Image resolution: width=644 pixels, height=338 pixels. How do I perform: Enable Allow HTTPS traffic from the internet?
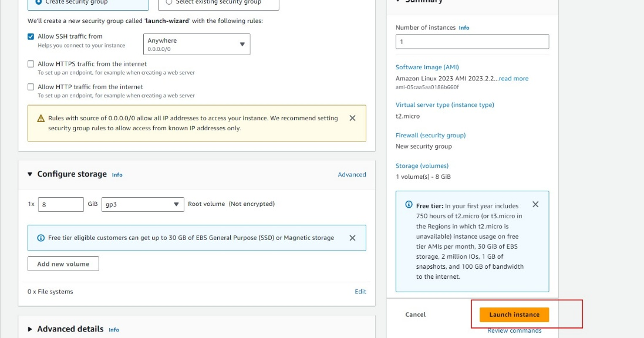point(31,64)
